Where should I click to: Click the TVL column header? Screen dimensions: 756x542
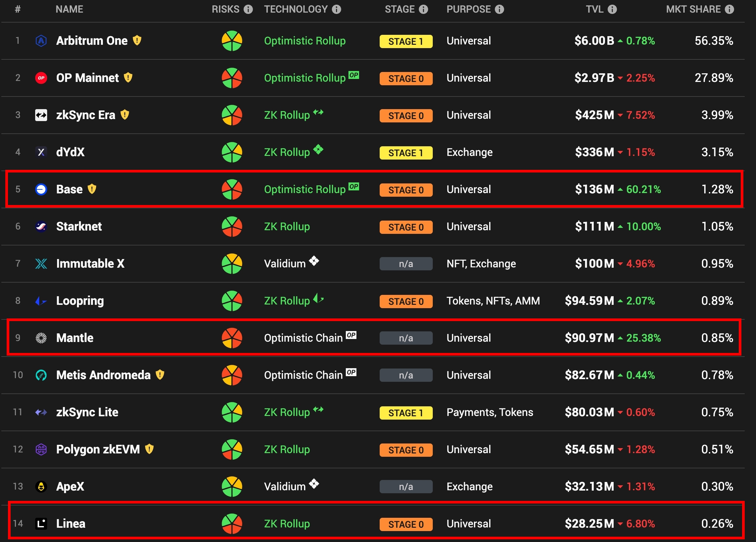click(595, 9)
